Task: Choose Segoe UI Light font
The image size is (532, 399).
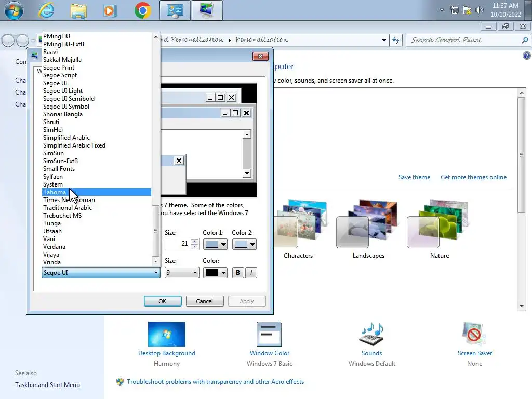Action: [x=96, y=90]
